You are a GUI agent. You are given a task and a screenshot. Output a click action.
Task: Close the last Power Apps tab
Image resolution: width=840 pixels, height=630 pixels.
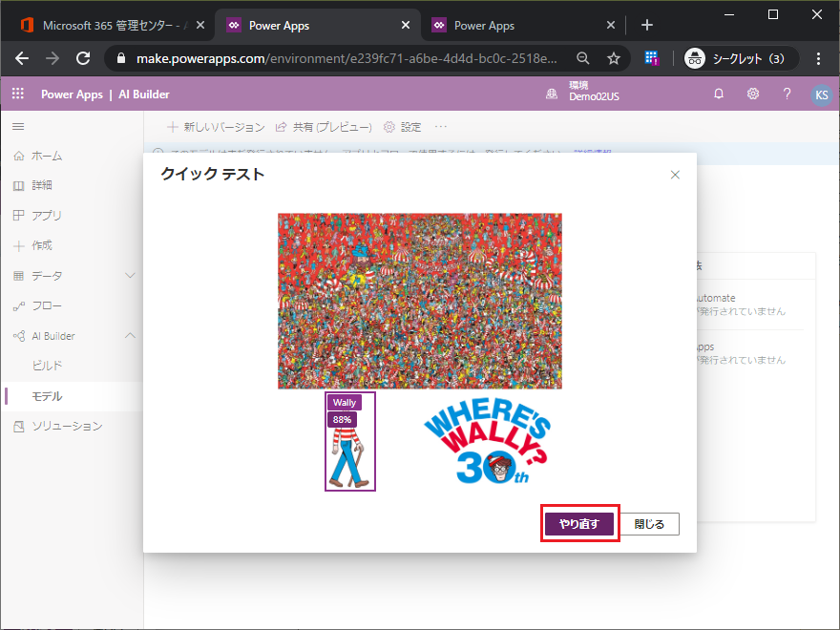[x=611, y=25]
